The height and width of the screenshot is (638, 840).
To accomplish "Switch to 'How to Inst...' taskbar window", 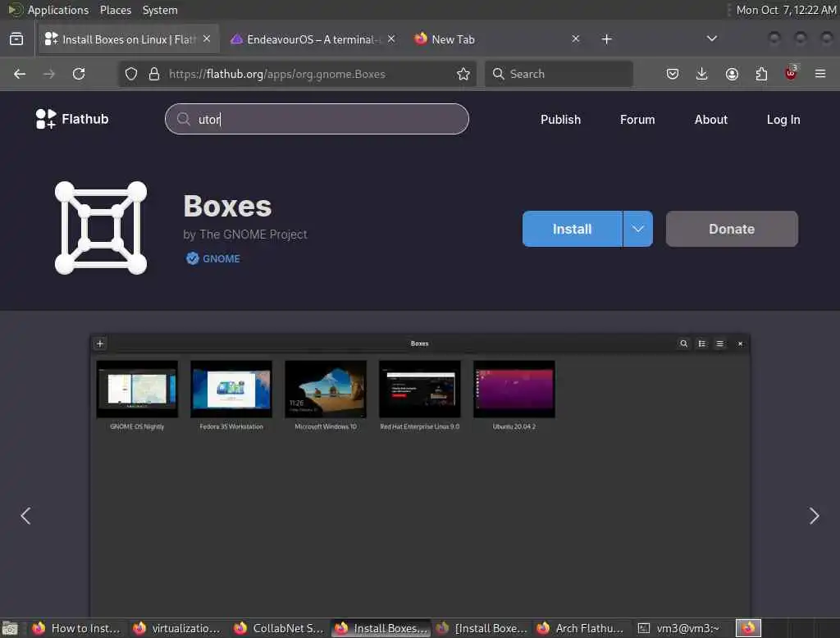I will [x=76, y=628].
